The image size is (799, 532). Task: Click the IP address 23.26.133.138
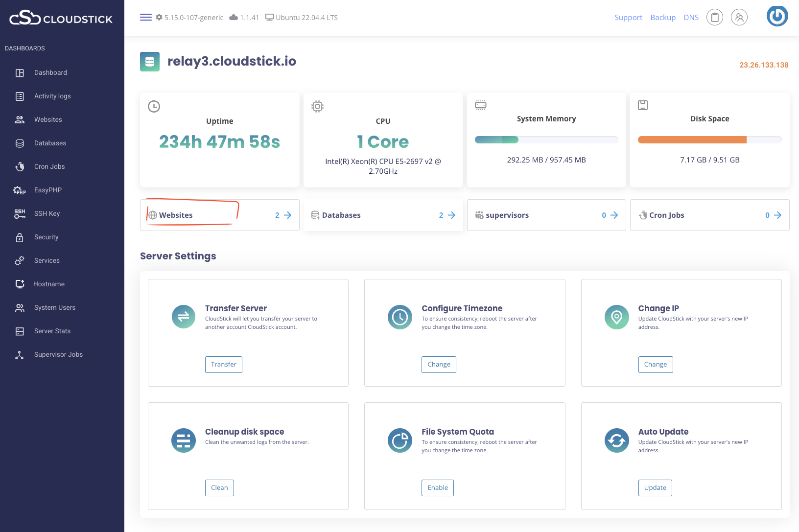[x=763, y=65]
